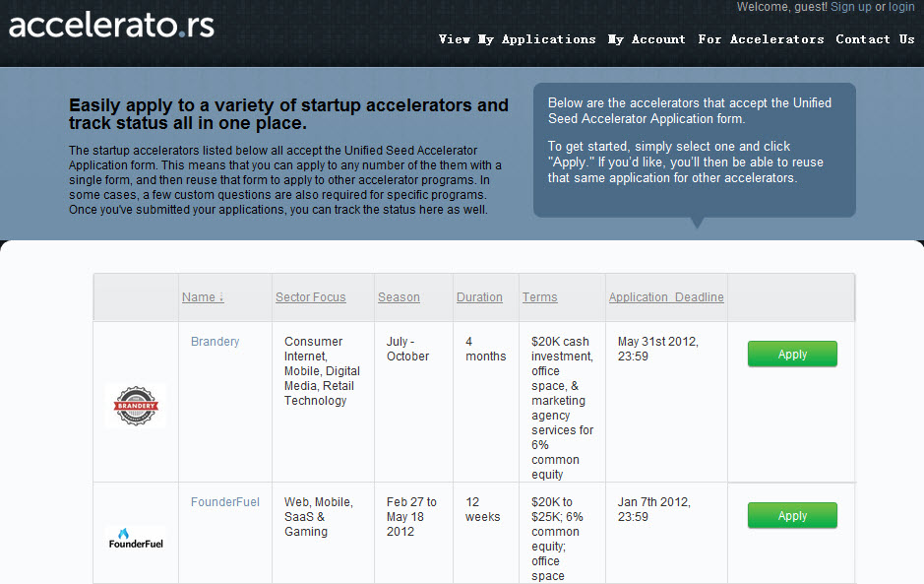924x584 pixels.
Task: Sort table by Terms column
Action: (x=540, y=297)
